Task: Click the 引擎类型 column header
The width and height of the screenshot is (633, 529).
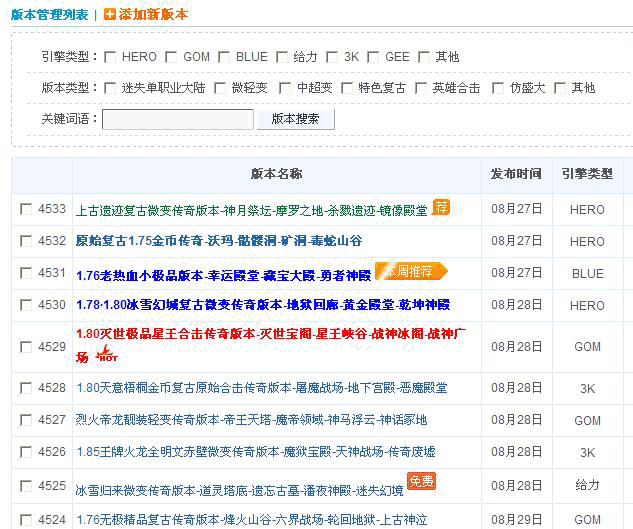Action: (x=587, y=174)
